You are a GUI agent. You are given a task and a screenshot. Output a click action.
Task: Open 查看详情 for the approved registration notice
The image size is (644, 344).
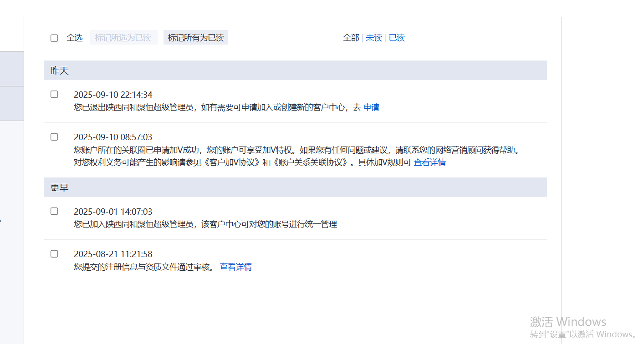(x=235, y=267)
